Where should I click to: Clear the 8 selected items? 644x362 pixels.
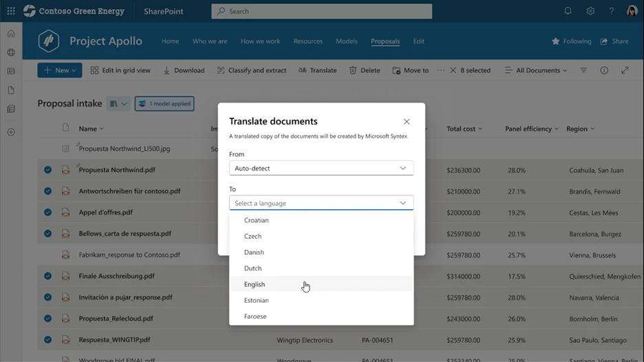453,70
